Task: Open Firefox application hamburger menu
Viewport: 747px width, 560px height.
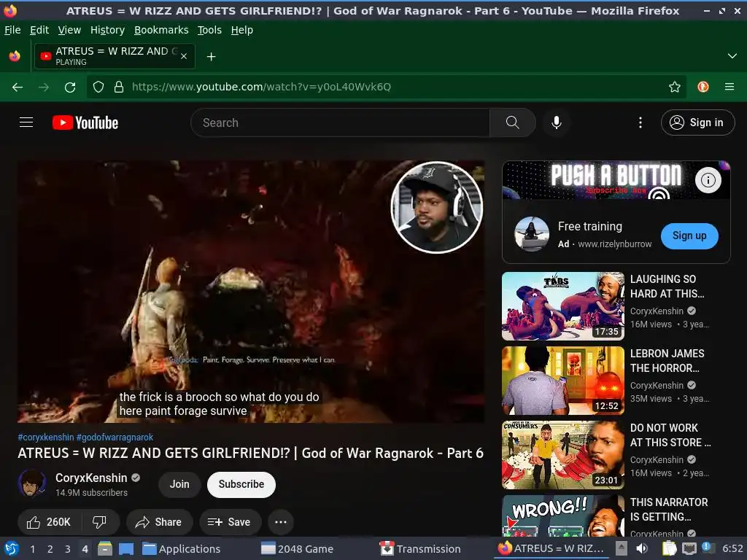Action: click(x=729, y=87)
